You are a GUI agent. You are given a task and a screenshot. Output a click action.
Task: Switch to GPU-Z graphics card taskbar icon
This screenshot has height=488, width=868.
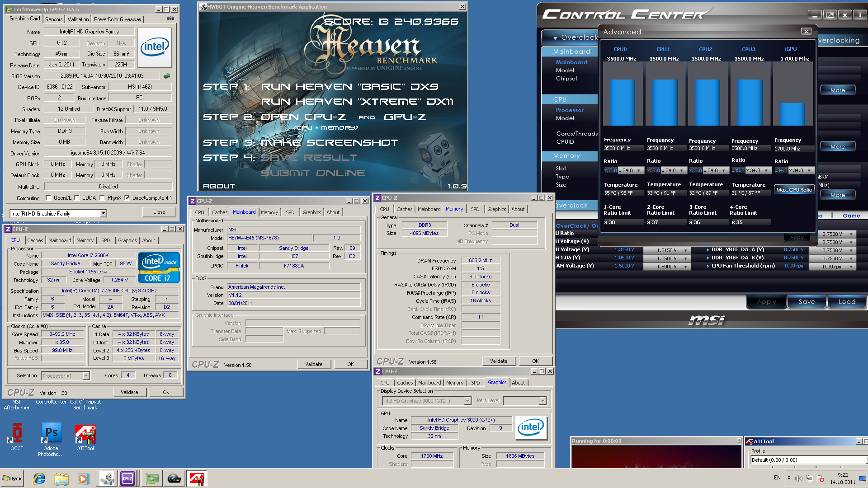152,479
